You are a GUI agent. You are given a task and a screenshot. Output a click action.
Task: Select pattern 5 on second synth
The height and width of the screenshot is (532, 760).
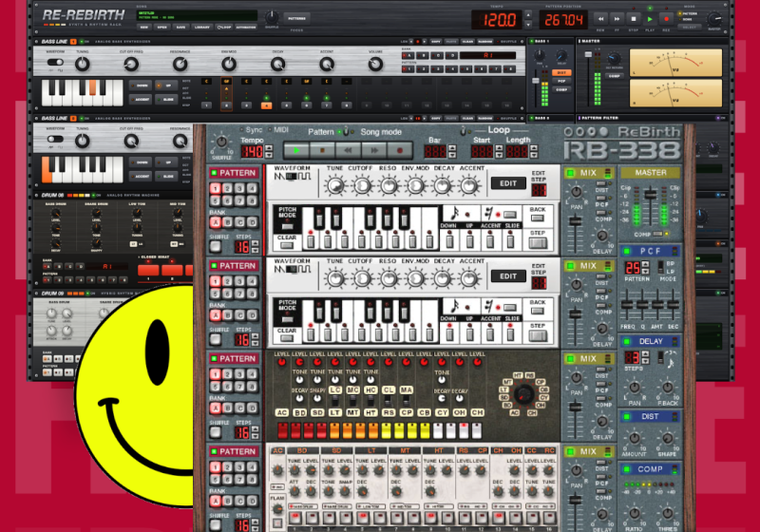pyautogui.click(x=216, y=294)
